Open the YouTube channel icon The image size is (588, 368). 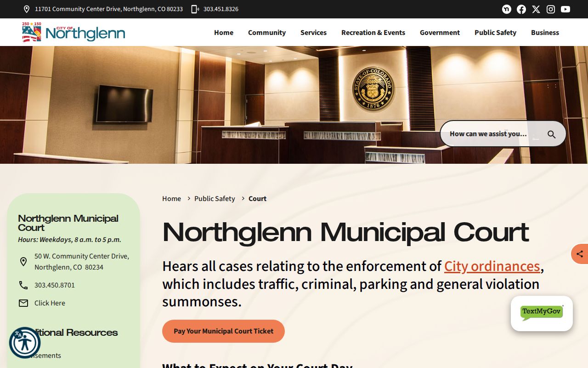565,9
